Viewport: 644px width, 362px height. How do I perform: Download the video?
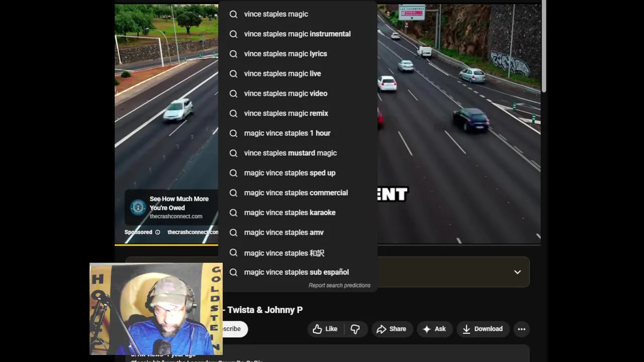coord(482,329)
